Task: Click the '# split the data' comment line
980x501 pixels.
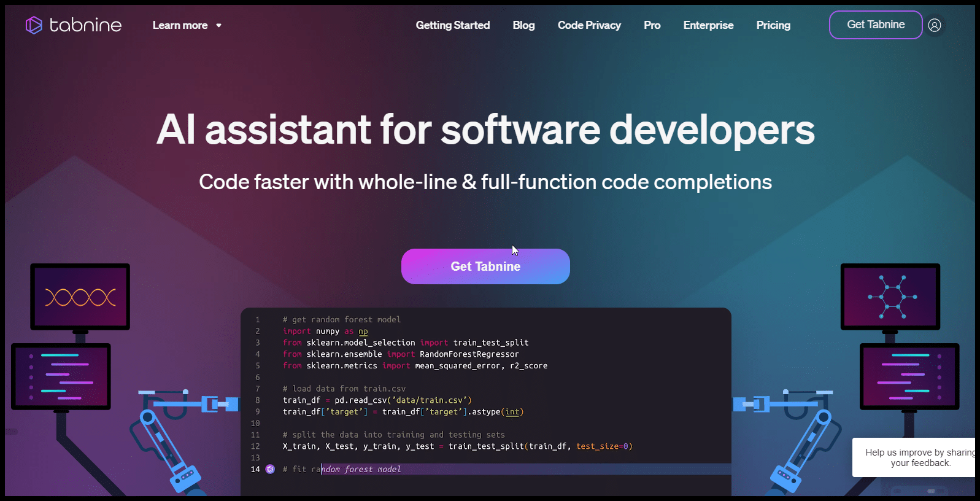Action: pos(394,435)
